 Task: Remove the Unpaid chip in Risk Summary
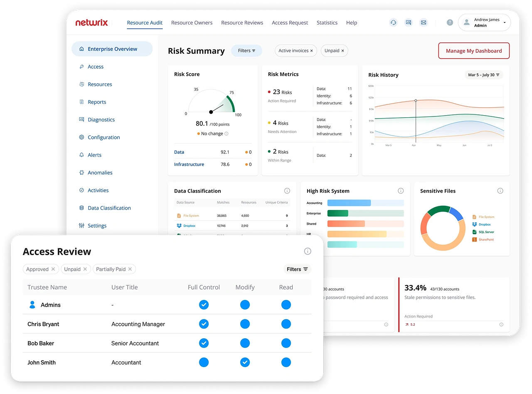tap(342, 51)
